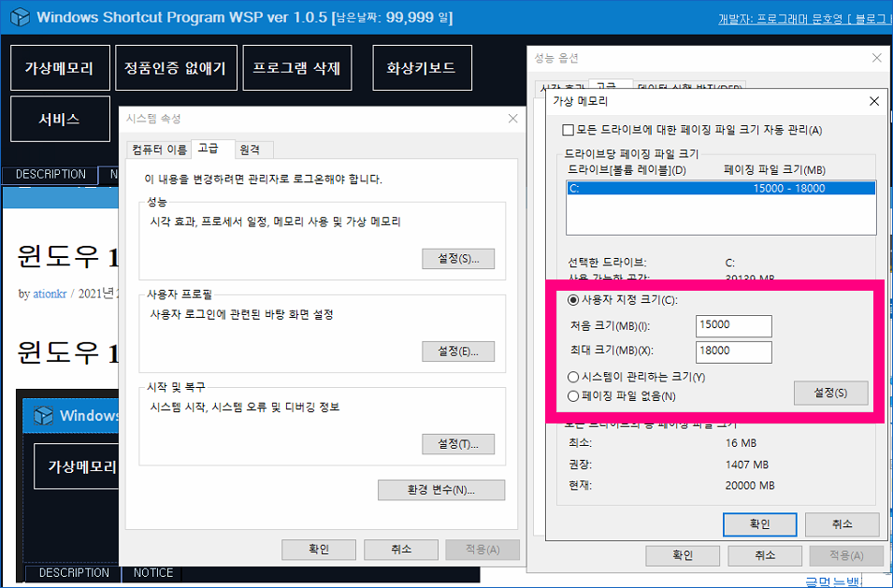The image size is (893, 588).
Task: Open user profile settings 설정(E)...
Action: point(458,351)
